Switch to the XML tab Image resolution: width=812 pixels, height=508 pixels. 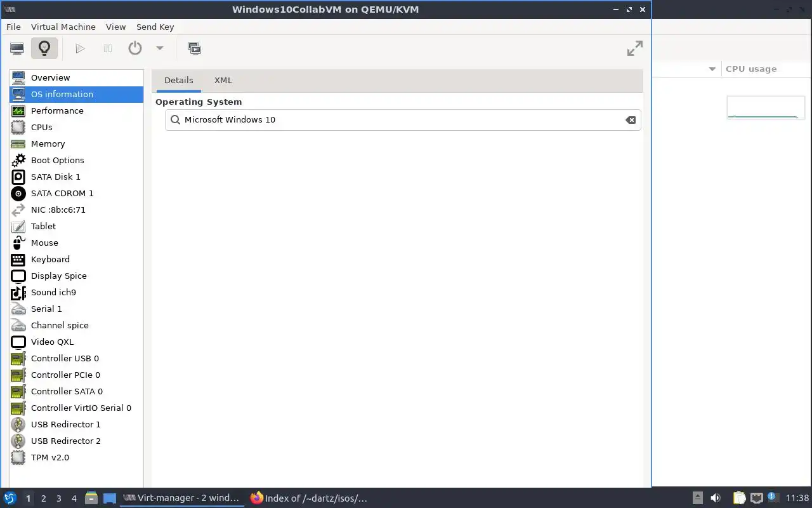pyautogui.click(x=223, y=80)
